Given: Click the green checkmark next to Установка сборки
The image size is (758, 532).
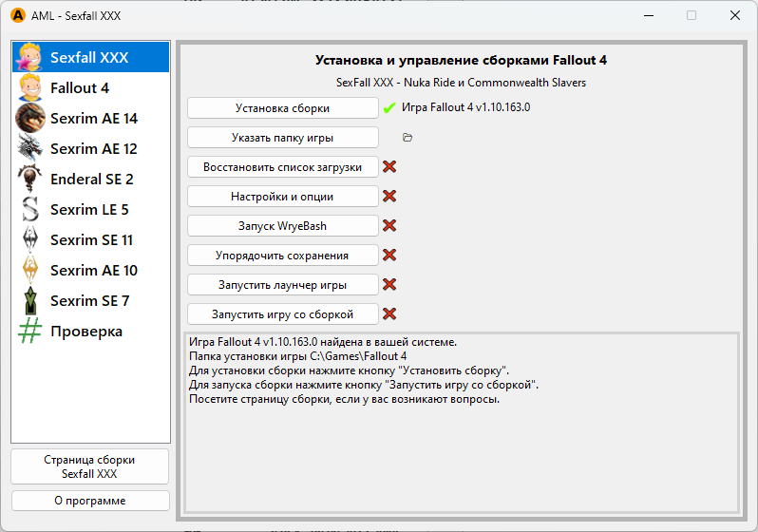Looking at the screenshot, I should (389, 108).
